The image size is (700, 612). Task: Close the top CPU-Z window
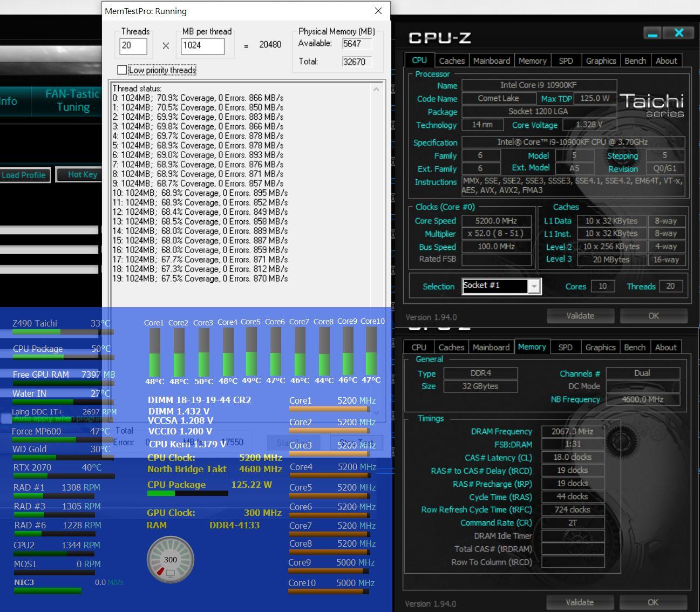(679, 33)
